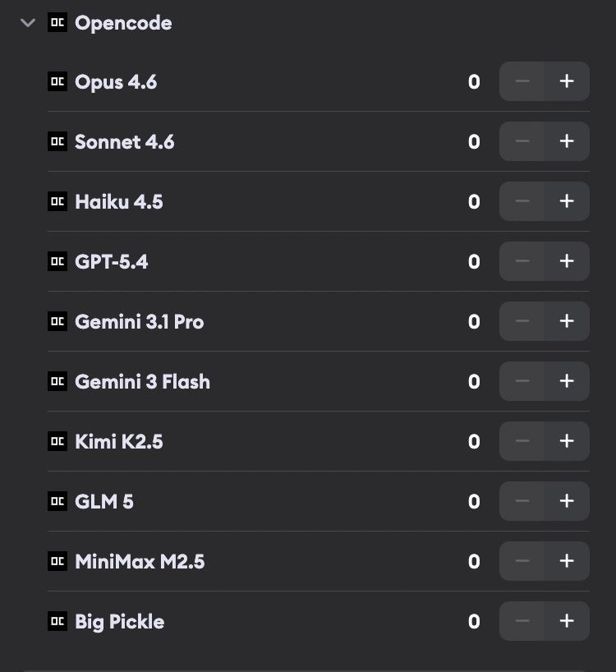Click the MiniMax M2.5 Opencode icon
The height and width of the screenshot is (672, 616).
(57, 561)
